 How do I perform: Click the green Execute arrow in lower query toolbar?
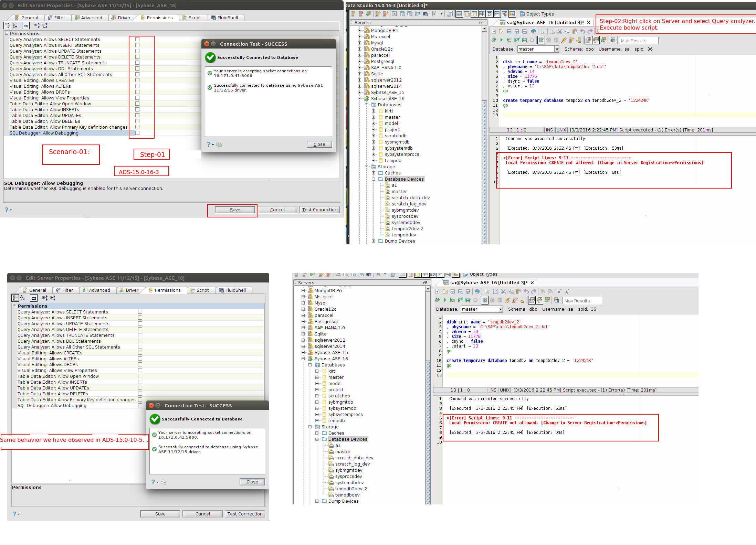click(x=445, y=300)
